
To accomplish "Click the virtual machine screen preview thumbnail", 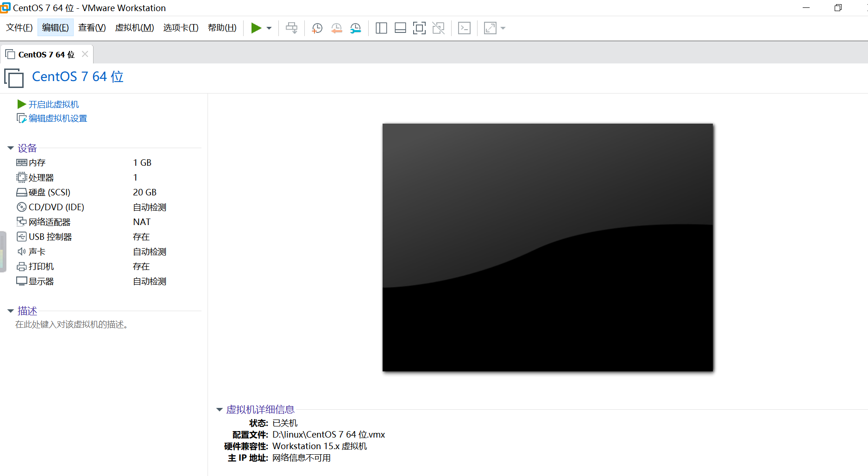I will click(x=547, y=247).
